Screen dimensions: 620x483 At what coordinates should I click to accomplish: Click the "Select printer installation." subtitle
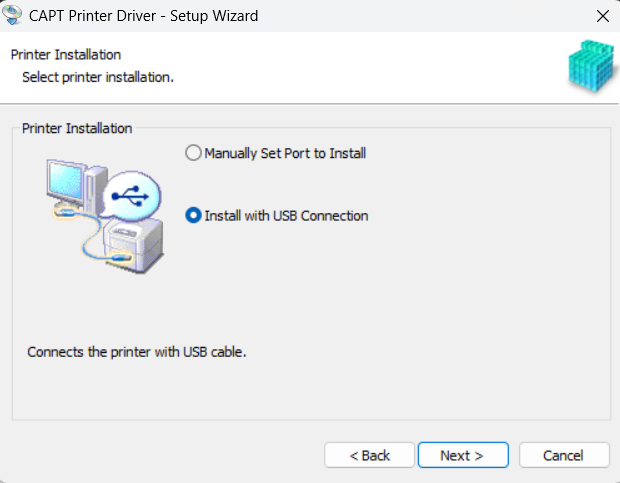[98, 76]
